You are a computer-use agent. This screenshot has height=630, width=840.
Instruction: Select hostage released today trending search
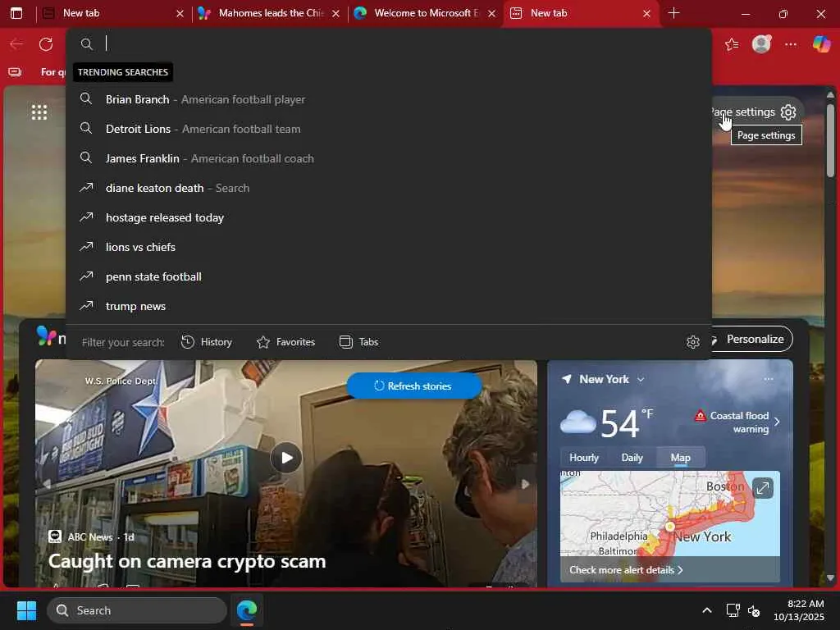click(390, 217)
